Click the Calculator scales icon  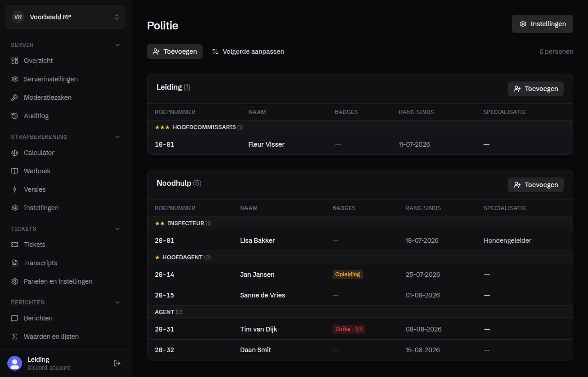pyautogui.click(x=15, y=153)
